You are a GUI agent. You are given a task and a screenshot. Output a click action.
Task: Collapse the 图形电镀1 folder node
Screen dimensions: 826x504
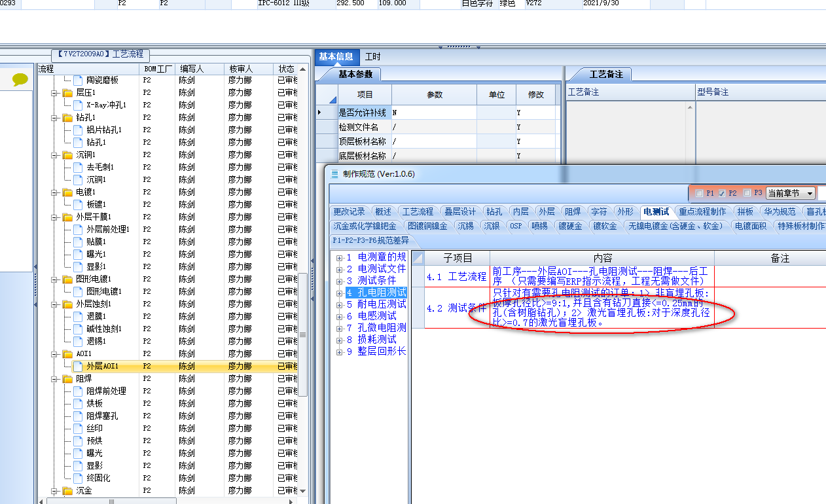pyautogui.click(x=55, y=279)
